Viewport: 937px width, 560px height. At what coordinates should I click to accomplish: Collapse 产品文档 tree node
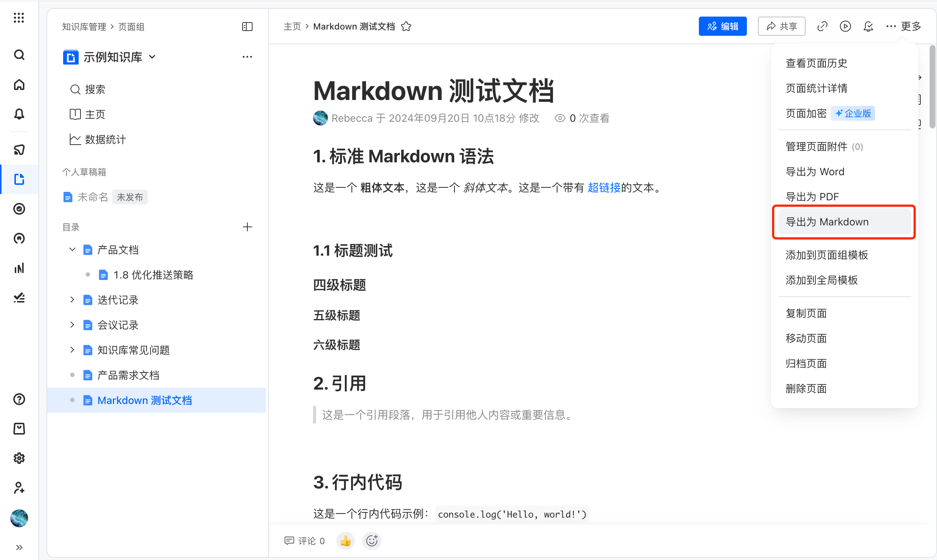pyautogui.click(x=72, y=249)
